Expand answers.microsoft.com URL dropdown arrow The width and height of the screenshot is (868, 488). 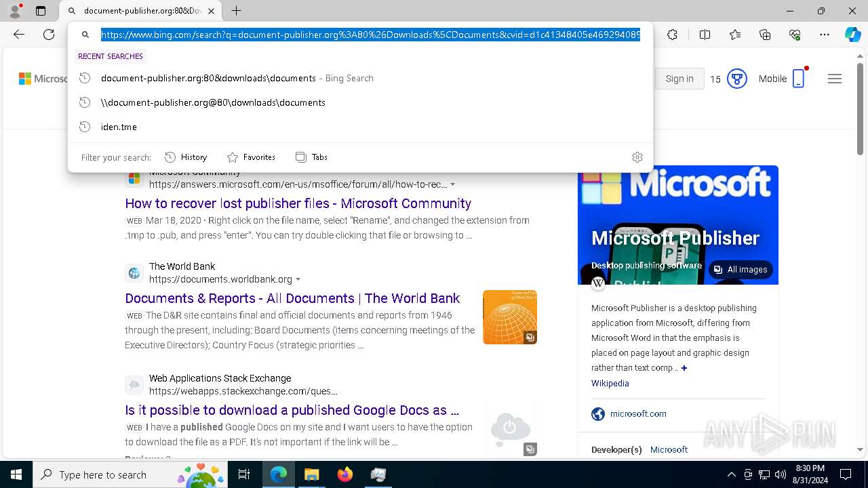click(452, 184)
